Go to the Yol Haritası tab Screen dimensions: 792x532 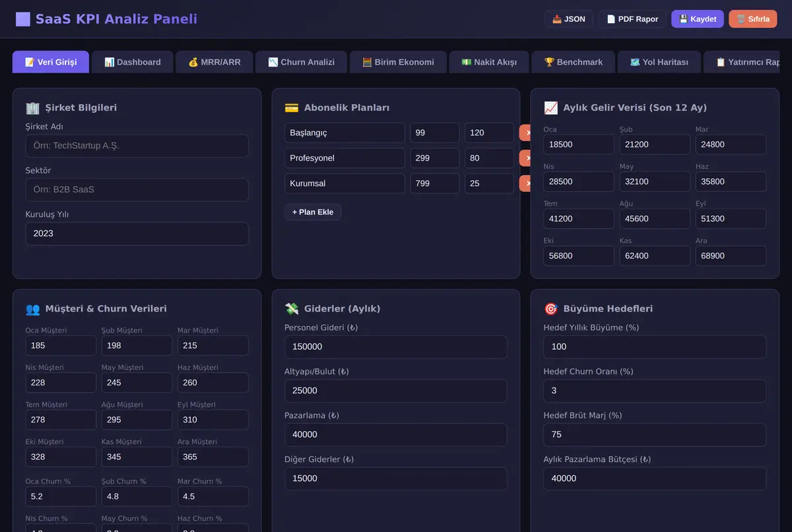[x=659, y=62]
